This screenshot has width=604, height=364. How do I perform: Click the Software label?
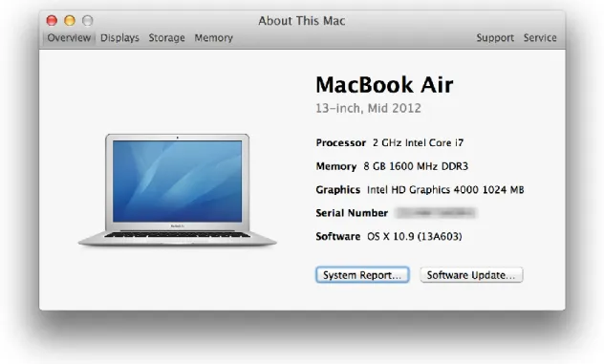(x=337, y=237)
